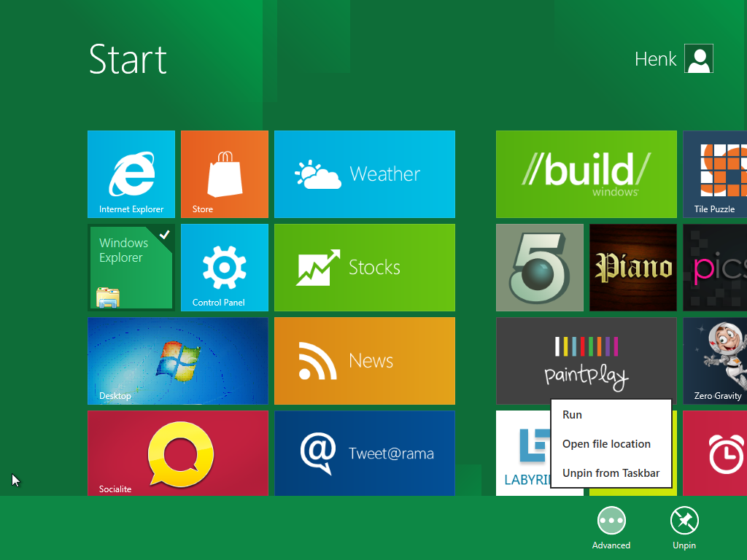The width and height of the screenshot is (747, 560).
Task: Open the pics tile
Action: click(715, 267)
